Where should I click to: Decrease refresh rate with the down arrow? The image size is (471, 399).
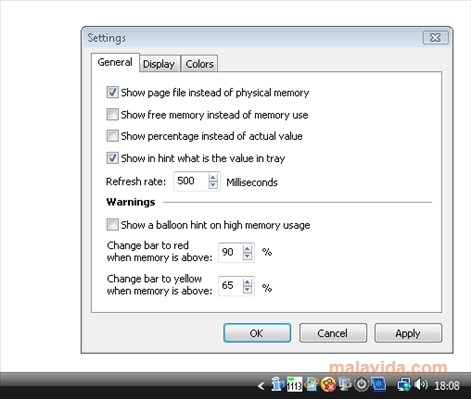pos(213,185)
